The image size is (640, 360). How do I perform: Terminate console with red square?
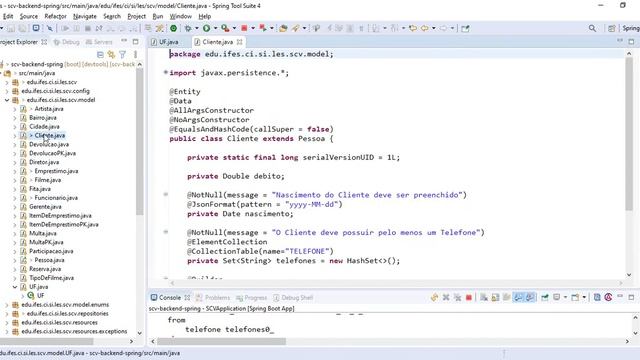coord(469,298)
